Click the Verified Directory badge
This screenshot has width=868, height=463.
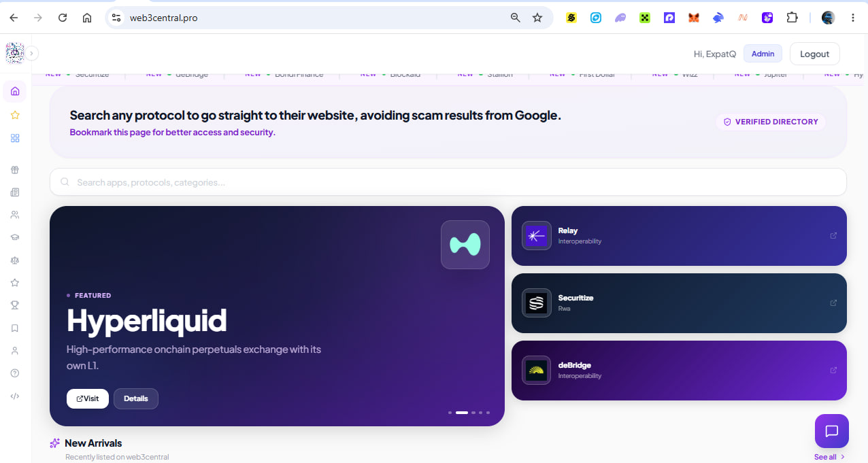(771, 122)
